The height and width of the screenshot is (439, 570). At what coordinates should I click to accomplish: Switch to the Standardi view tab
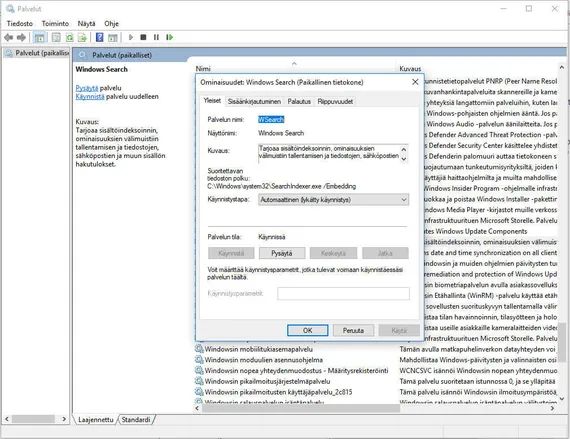tap(136, 420)
